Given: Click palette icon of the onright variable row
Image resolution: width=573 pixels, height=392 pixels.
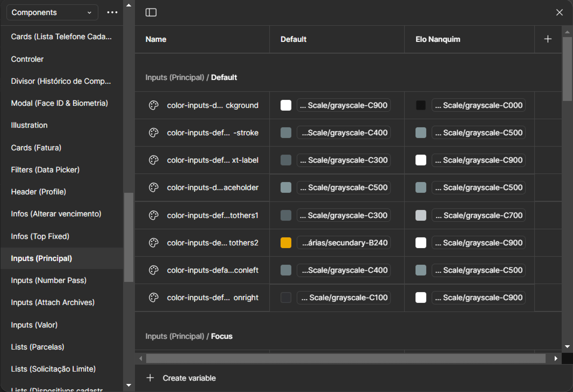Looking at the screenshot, I should click(153, 297).
